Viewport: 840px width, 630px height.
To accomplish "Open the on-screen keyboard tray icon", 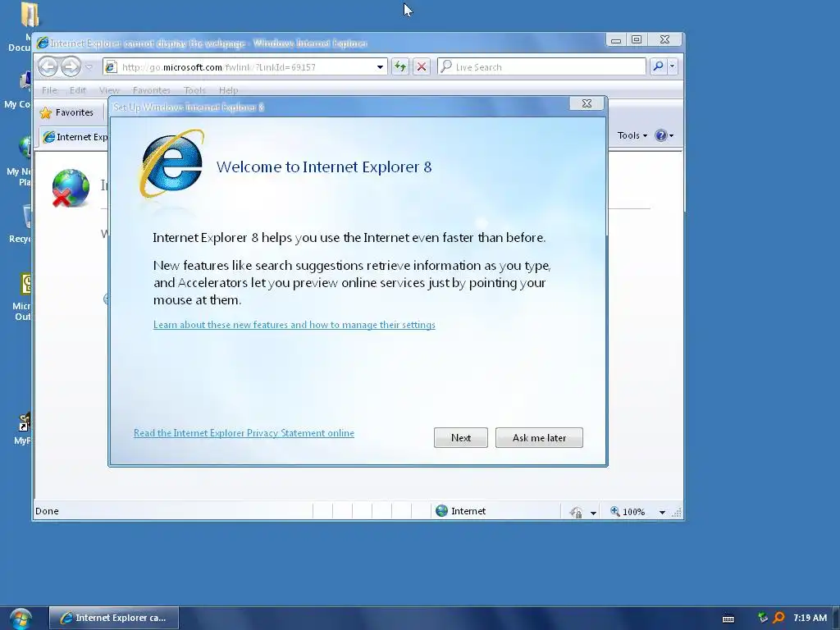I will pos(728,619).
